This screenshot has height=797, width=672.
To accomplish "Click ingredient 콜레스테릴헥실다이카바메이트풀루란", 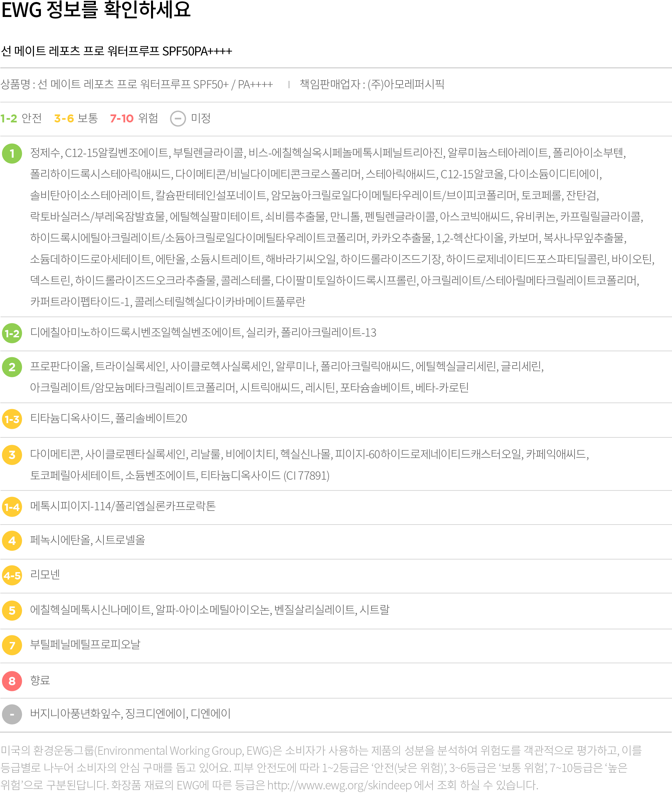I will (220, 302).
